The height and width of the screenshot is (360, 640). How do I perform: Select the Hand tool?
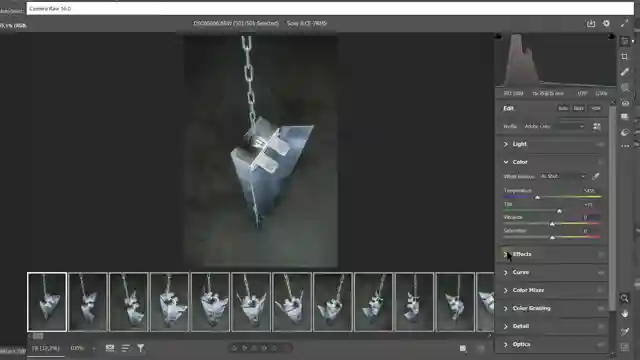click(624, 314)
